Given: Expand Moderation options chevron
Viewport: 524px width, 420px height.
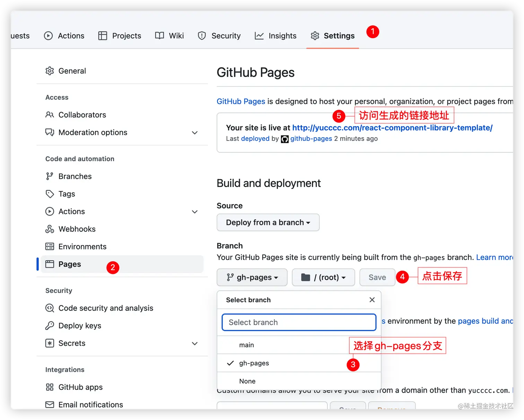Looking at the screenshot, I should pos(195,133).
